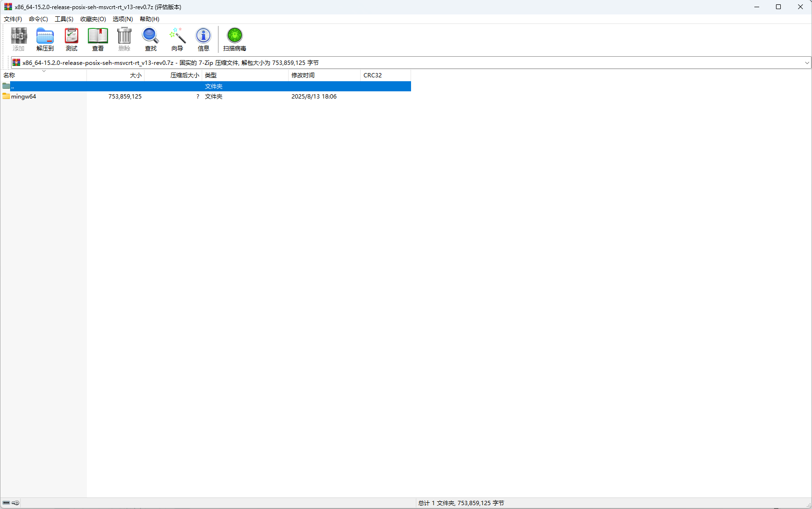Open the Options (选项) menu
Screen dimensions: 812x509
pos(122,19)
